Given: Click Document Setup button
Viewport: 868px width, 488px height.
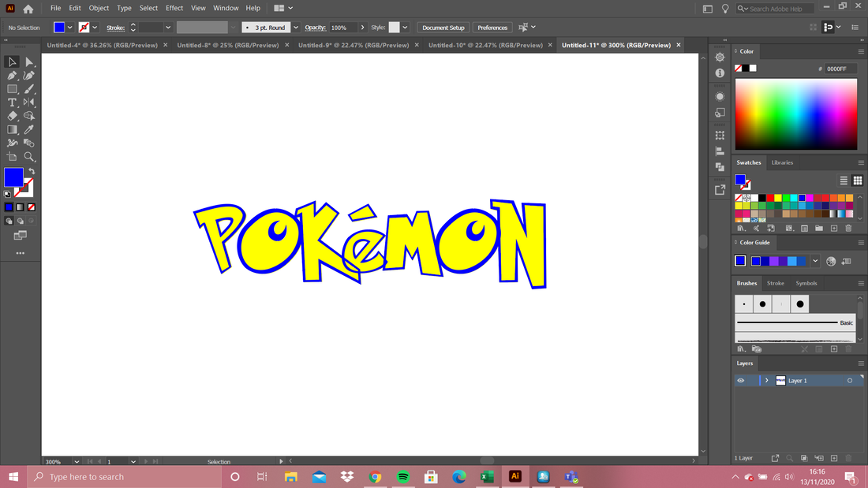Looking at the screenshot, I should point(443,27).
